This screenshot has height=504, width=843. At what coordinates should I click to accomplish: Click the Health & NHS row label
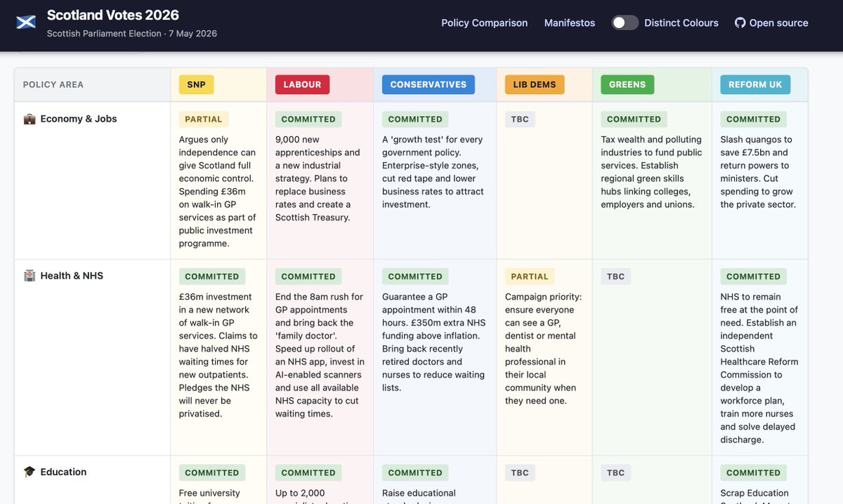[x=72, y=276]
